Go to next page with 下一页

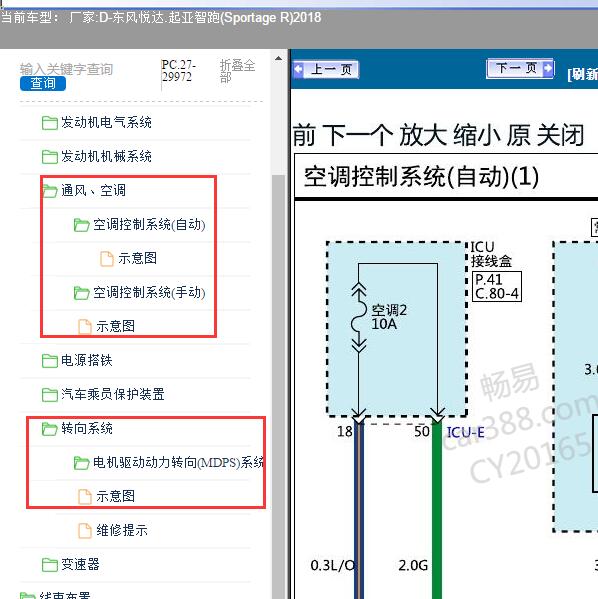click(520, 69)
